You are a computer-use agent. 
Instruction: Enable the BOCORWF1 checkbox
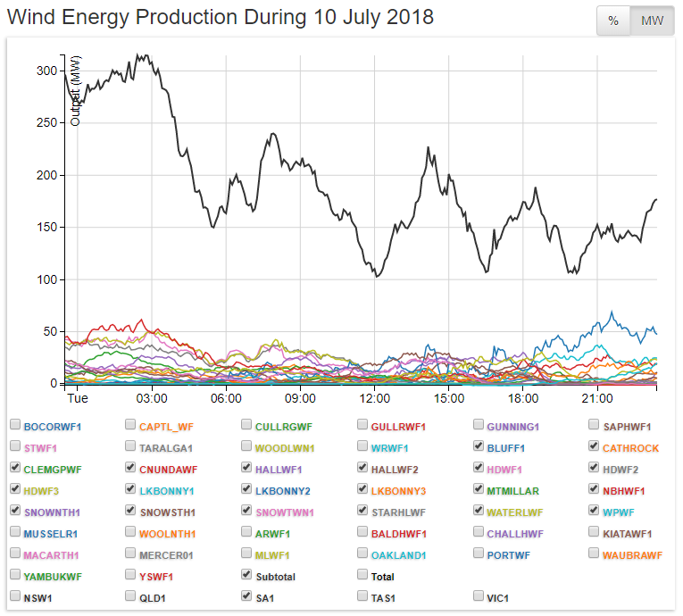click(15, 426)
